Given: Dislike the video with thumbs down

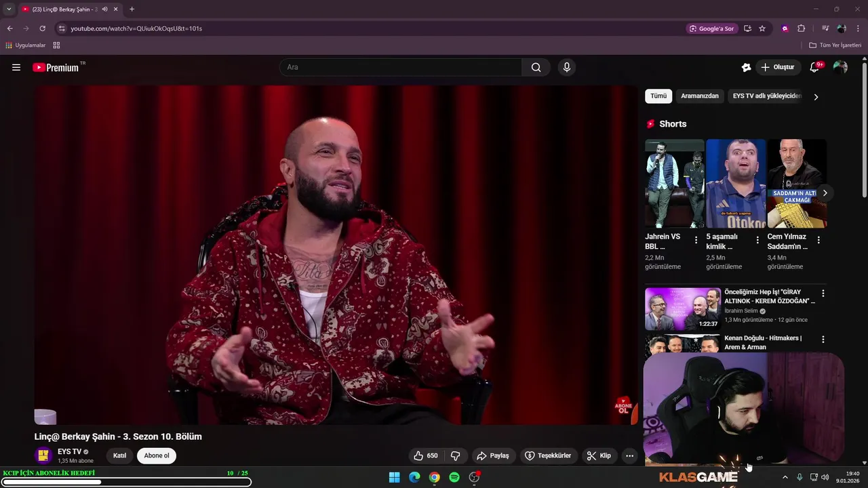Looking at the screenshot, I should click(456, 455).
